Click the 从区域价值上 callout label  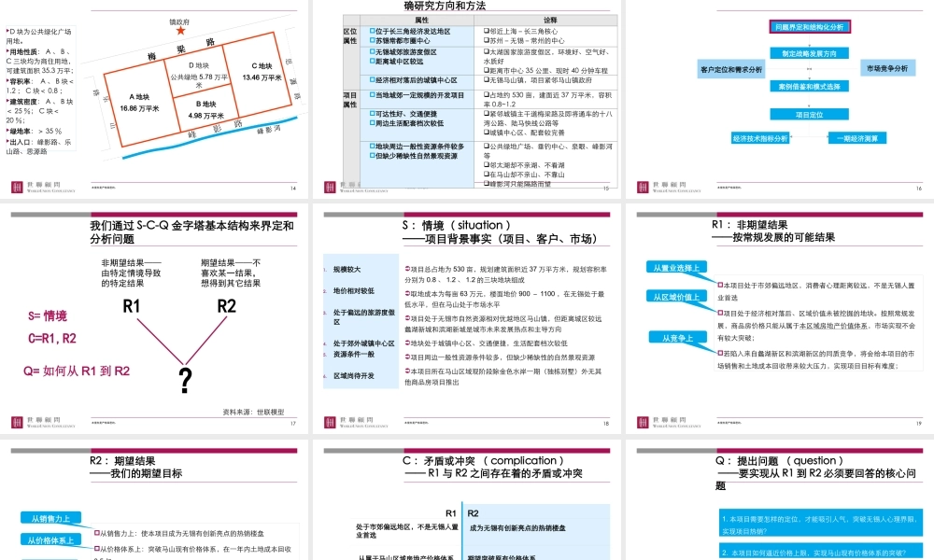676,297
